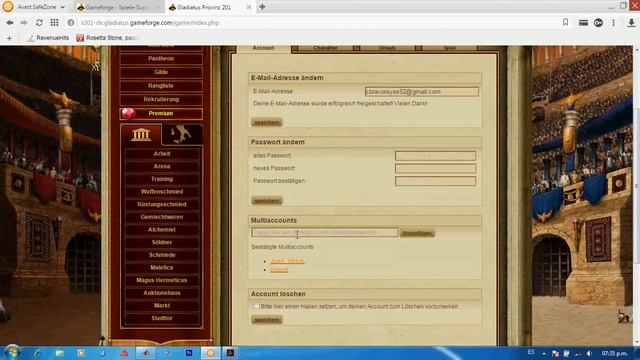Open the Avast SafeZone dropdown arrow
The width and height of the screenshot is (640, 360).
tap(62, 7)
